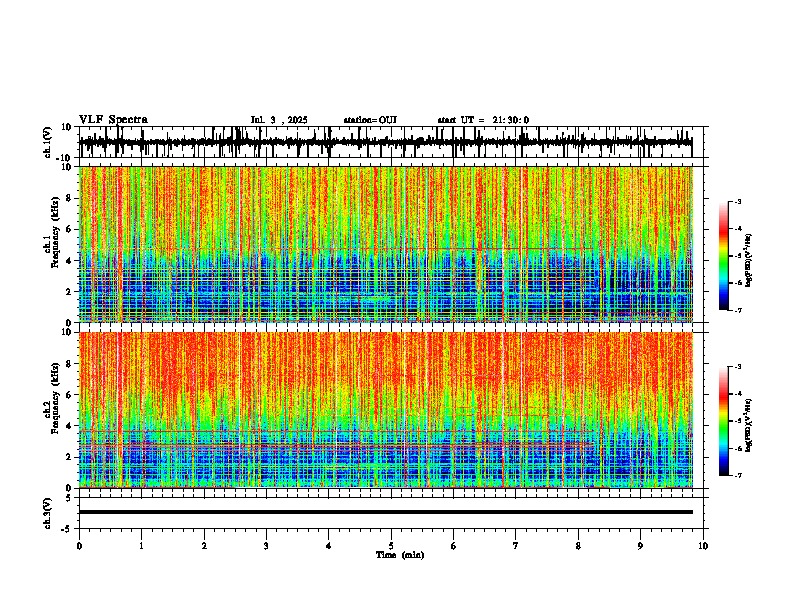Click time-axis tick label "4"
The height and width of the screenshot is (612, 792).
point(329,546)
